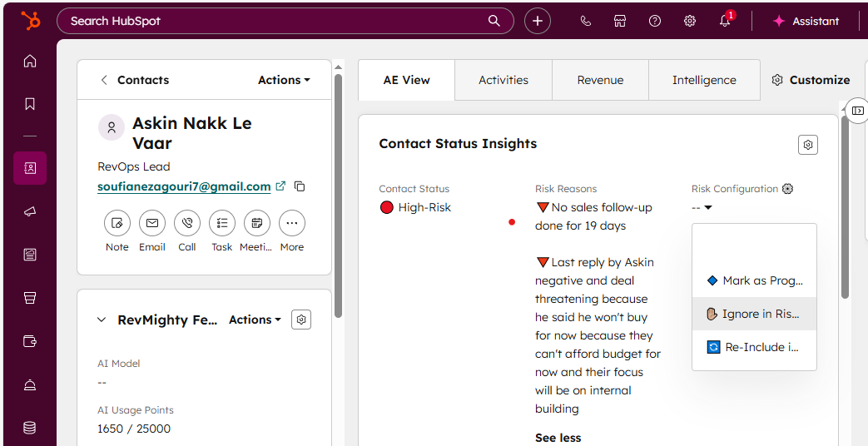
Task: Open the Home icon in sidebar
Action: (x=30, y=61)
